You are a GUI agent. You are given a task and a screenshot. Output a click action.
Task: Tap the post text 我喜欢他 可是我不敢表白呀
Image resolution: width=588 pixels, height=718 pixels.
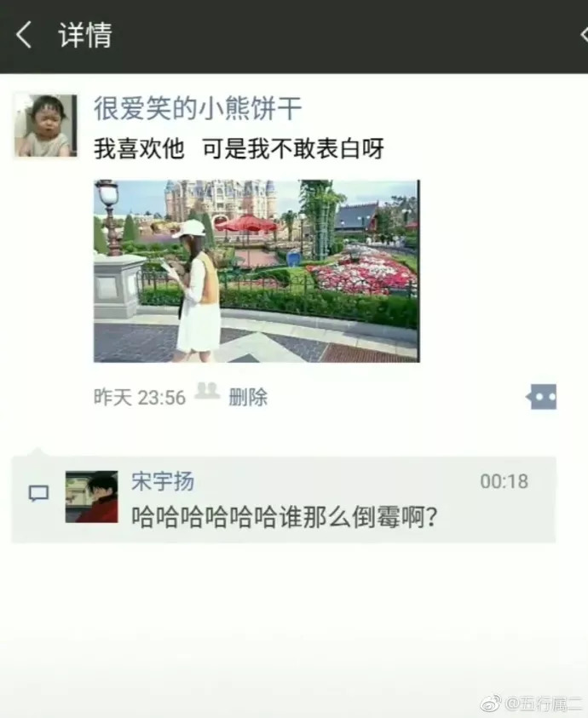click(239, 149)
